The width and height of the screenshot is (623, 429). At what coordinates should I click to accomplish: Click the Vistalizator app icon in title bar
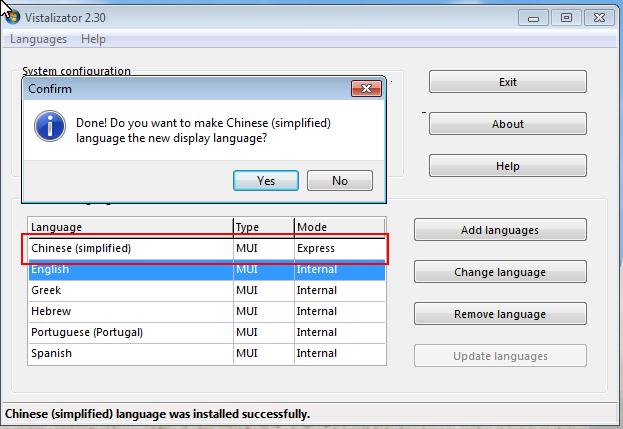pyautogui.click(x=13, y=17)
